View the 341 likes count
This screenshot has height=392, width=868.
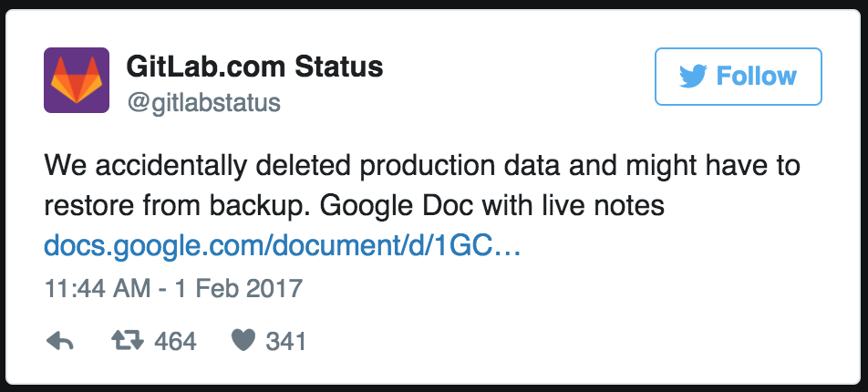285,342
